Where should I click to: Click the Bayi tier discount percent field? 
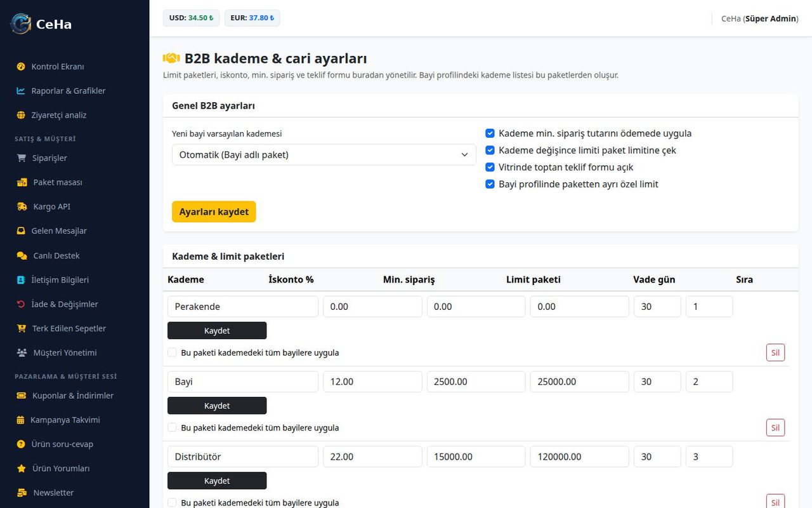372,382
